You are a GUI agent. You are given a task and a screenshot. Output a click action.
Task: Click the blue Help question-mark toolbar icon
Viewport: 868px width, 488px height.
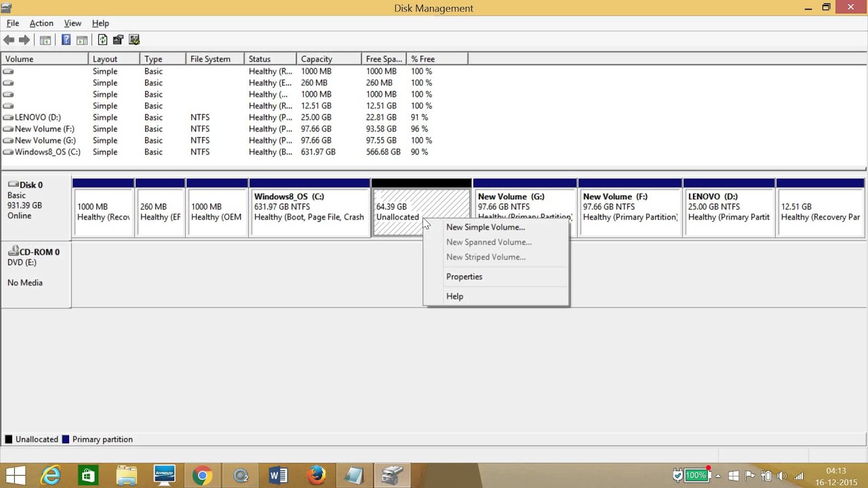pyautogui.click(x=66, y=40)
